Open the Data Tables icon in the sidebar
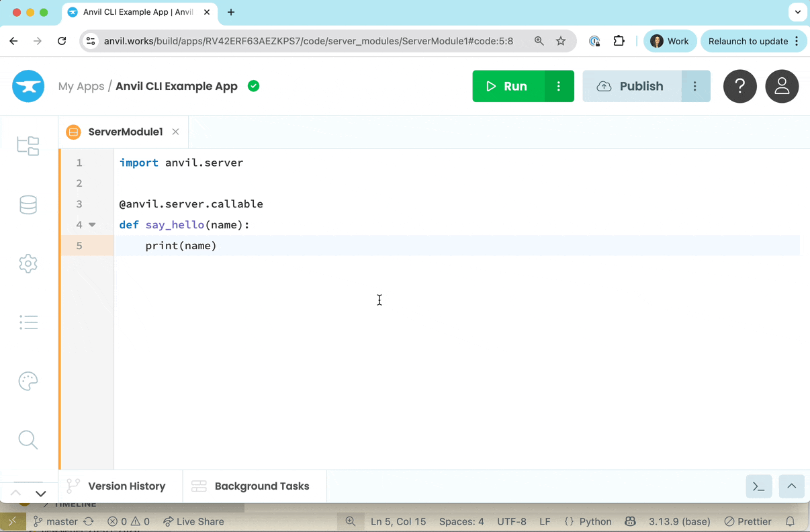 [28, 205]
